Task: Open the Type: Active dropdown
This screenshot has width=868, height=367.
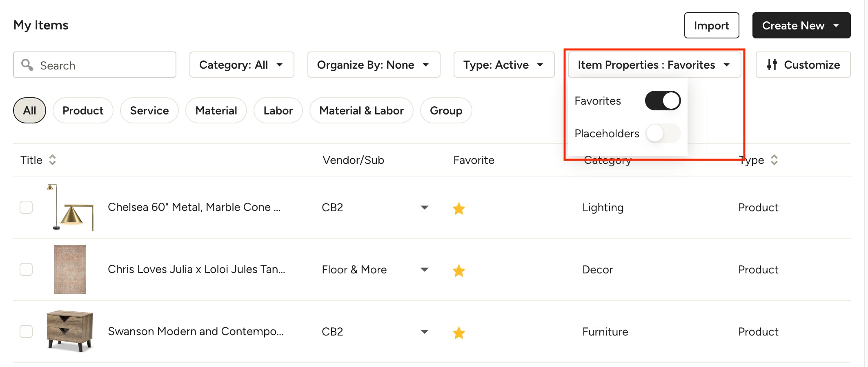Action: point(503,65)
